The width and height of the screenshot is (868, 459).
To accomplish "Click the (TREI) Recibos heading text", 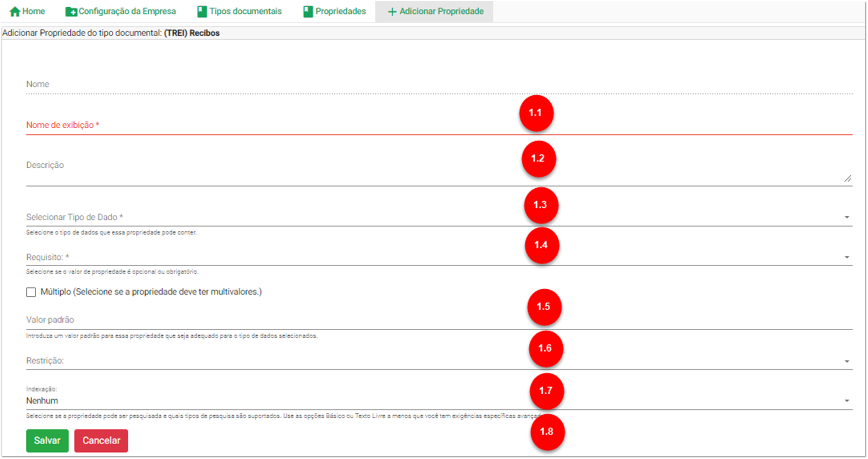I will tap(192, 33).
